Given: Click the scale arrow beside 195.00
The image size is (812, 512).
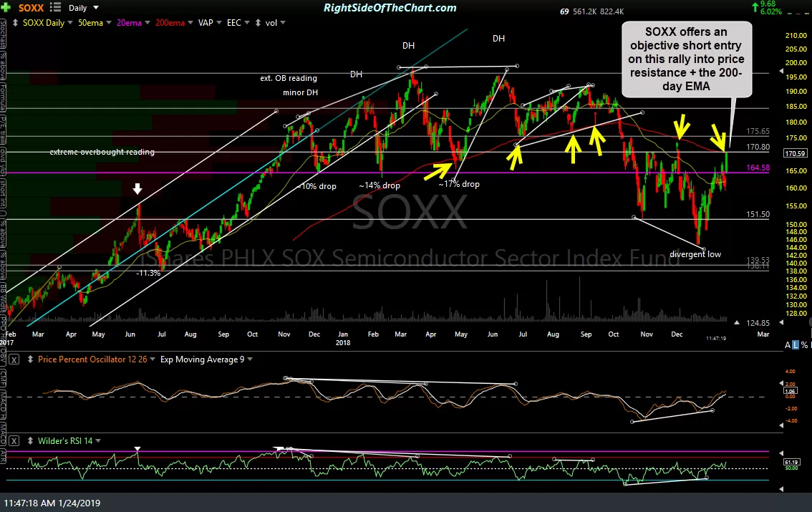Looking at the screenshot, I should click(x=781, y=72).
